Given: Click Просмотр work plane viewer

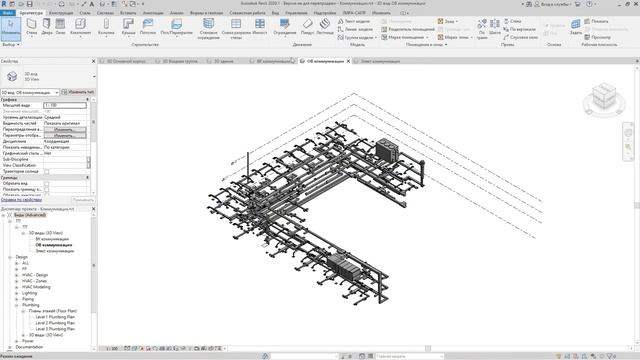Looking at the screenshot, I should [597, 37].
